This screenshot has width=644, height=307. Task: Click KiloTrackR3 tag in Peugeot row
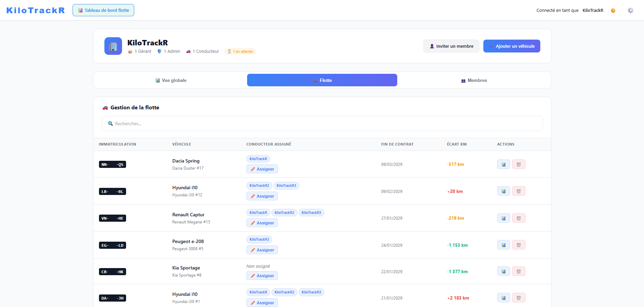[259, 239]
